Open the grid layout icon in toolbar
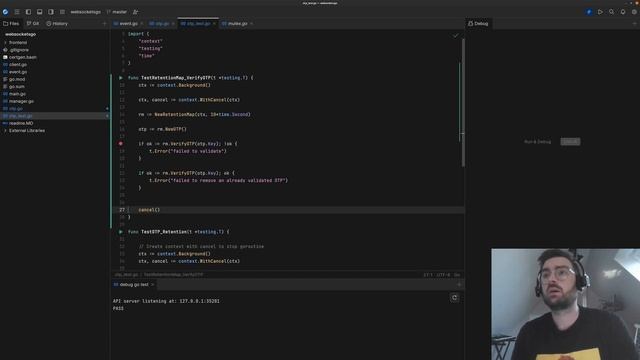The height and width of the screenshot is (360, 640). coord(62,12)
